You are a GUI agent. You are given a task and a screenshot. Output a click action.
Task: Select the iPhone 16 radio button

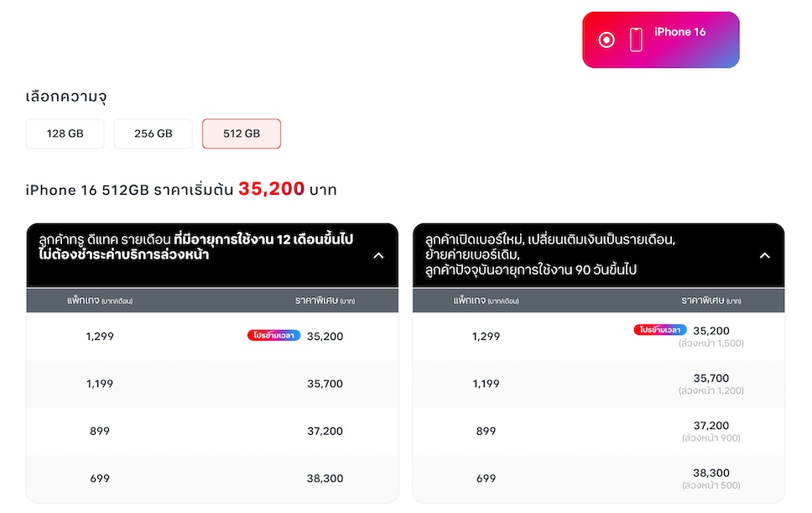(606, 39)
